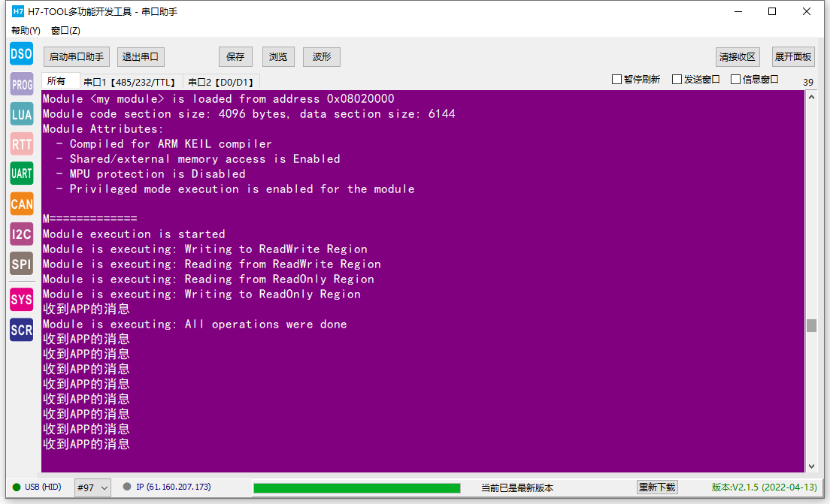The image size is (830, 504).
Task: Click the 'M=============' separator log line
Action: tap(90, 219)
